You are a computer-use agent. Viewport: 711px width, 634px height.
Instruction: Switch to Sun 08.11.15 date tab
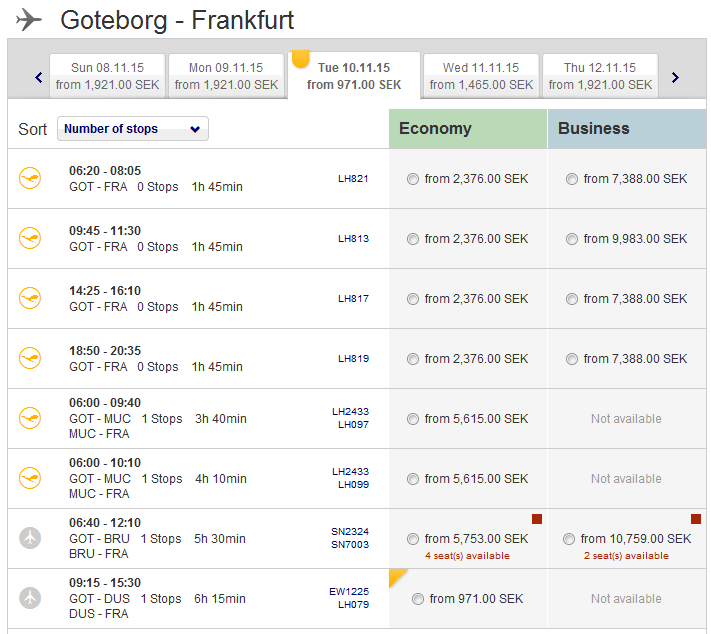107,76
